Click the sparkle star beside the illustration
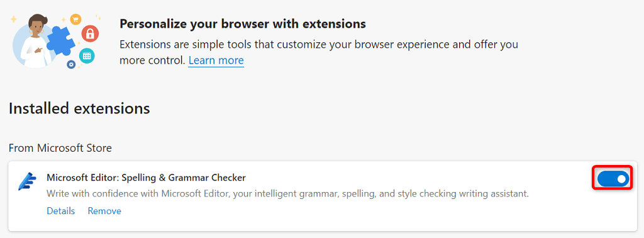644x238 pixels. [x=14, y=19]
